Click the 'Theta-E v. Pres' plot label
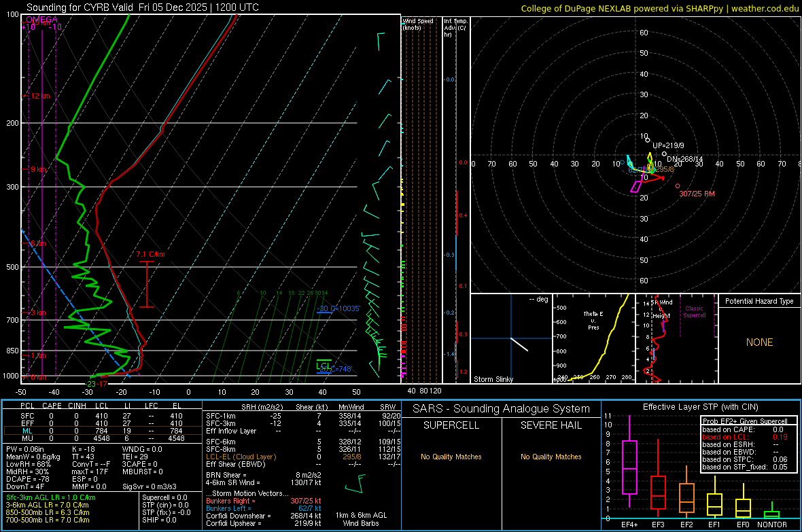This screenshot has height=532, width=802. pos(593,320)
